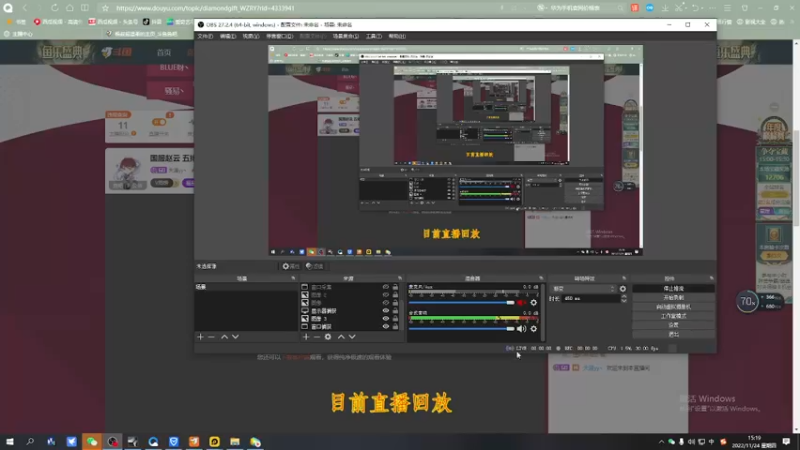800x450 pixels.
Task: Open the 首页 tab on the Douyu page
Action: tap(164, 53)
